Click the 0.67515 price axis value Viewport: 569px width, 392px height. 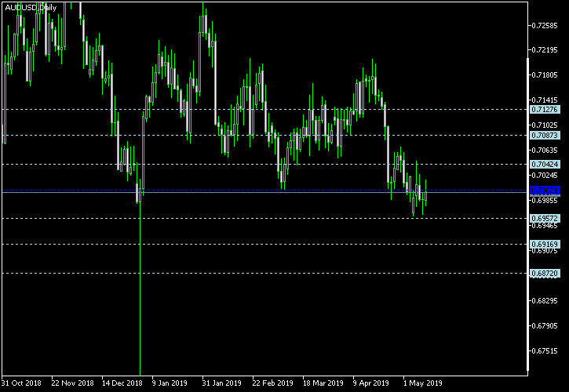coord(545,351)
